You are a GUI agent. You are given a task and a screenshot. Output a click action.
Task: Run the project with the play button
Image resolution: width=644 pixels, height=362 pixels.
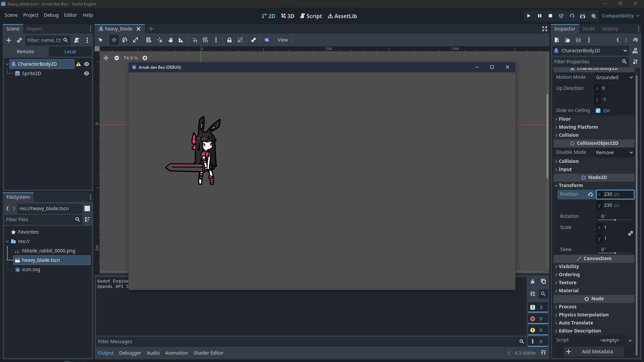click(529, 16)
